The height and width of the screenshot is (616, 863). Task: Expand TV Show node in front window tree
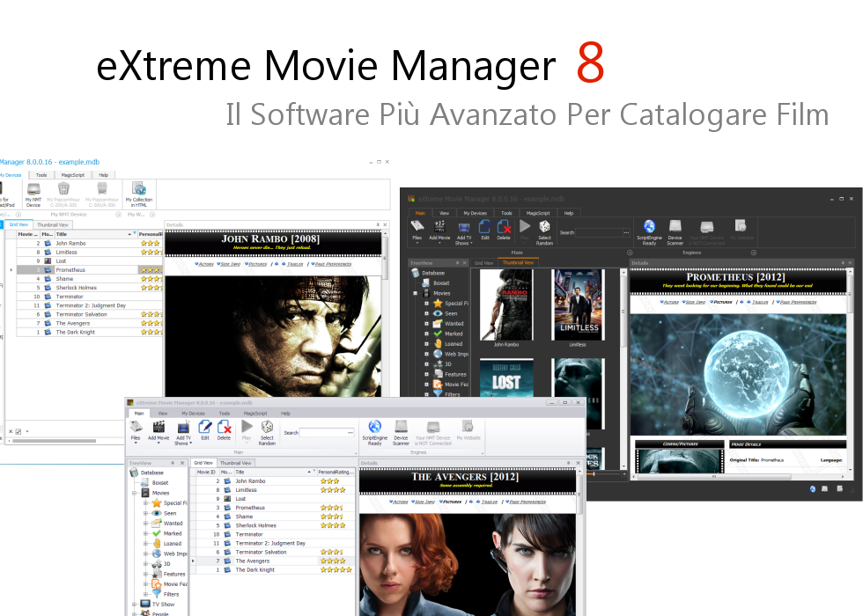135,604
